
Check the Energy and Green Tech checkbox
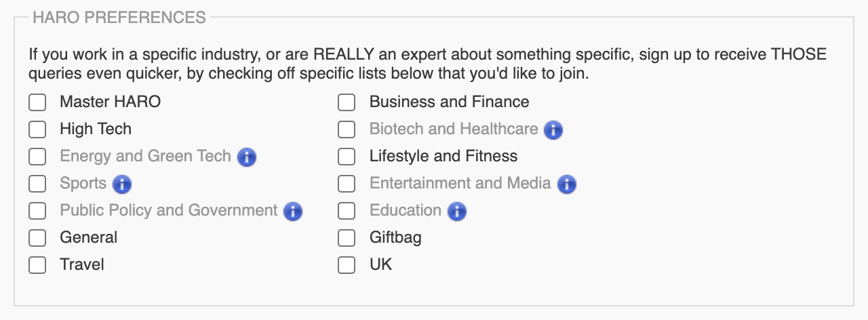pos(37,157)
